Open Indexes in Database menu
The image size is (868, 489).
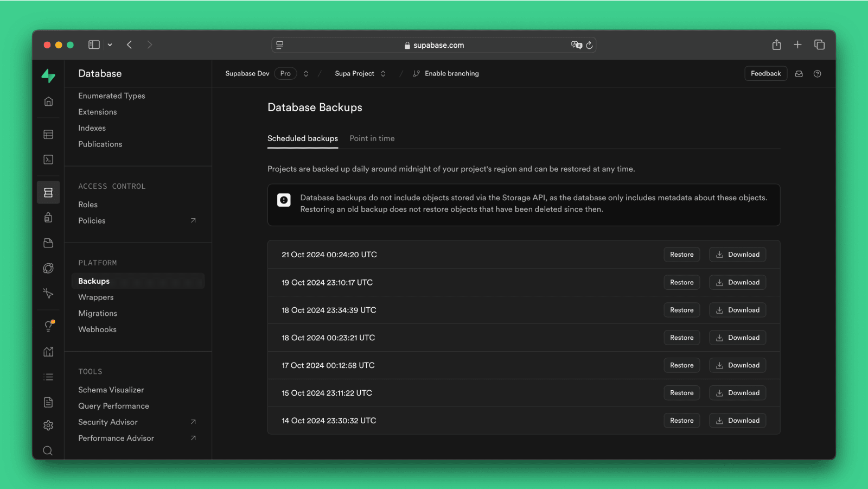pyautogui.click(x=92, y=128)
